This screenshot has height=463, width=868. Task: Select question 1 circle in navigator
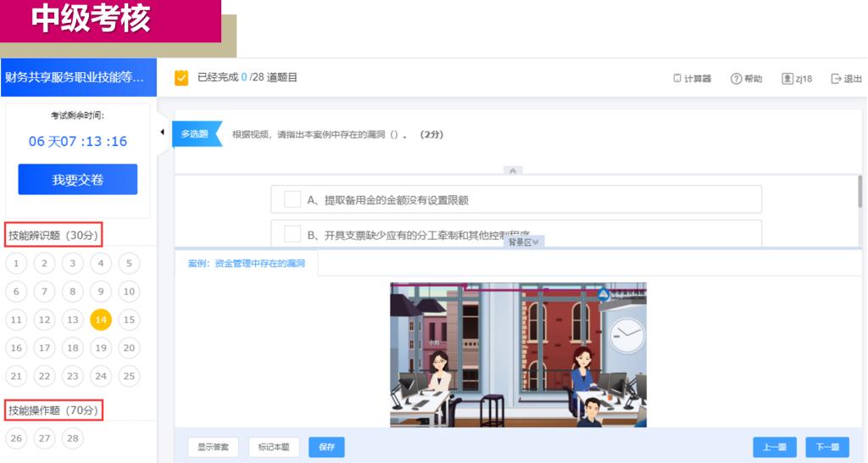16,264
